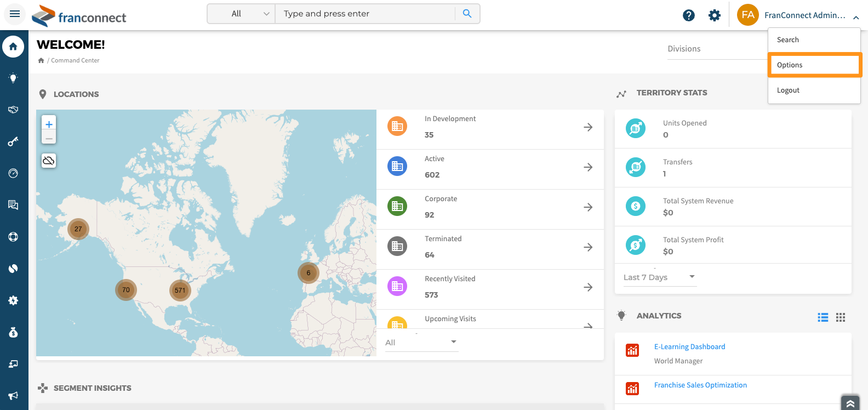Select Options from the user menu
The width and height of the screenshot is (868, 410).
tap(814, 65)
